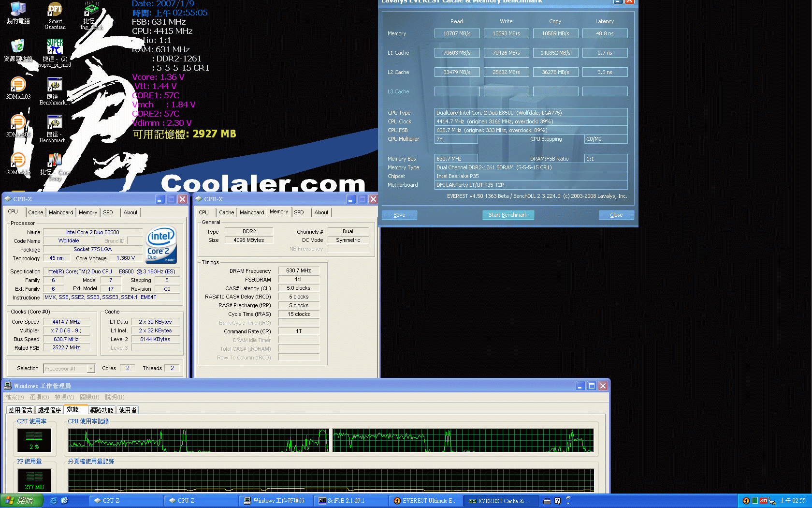Click the Intel Core 2 Duo logo in CPU-Z
812x508 pixels.
click(x=161, y=245)
